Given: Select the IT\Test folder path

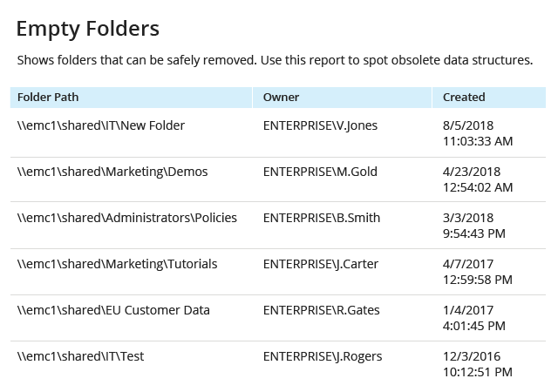Looking at the screenshot, I should (x=81, y=356).
